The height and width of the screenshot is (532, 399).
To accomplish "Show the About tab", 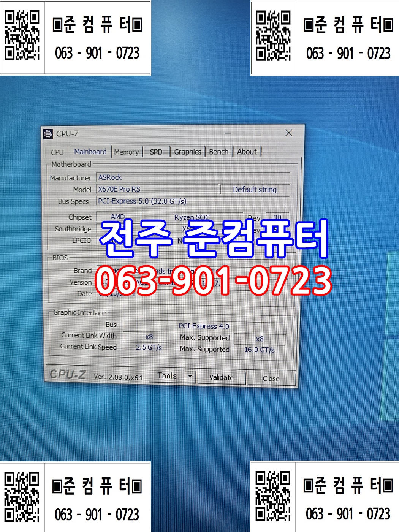I will click(247, 152).
